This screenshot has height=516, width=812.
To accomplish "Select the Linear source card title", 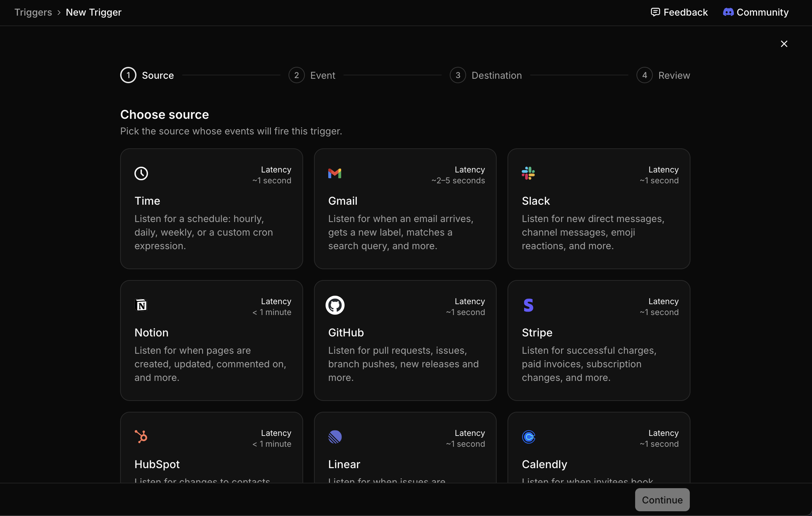I will click(x=344, y=464).
